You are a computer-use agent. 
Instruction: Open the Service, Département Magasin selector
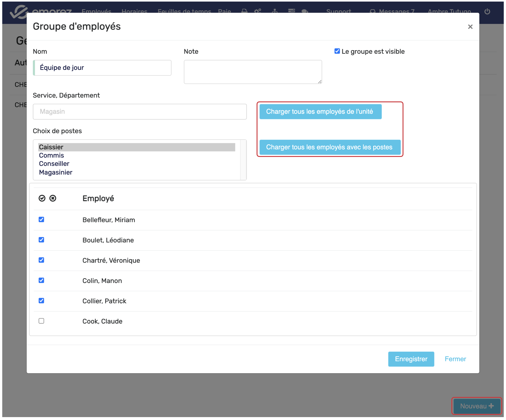pyautogui.click(x=140, y=111)
